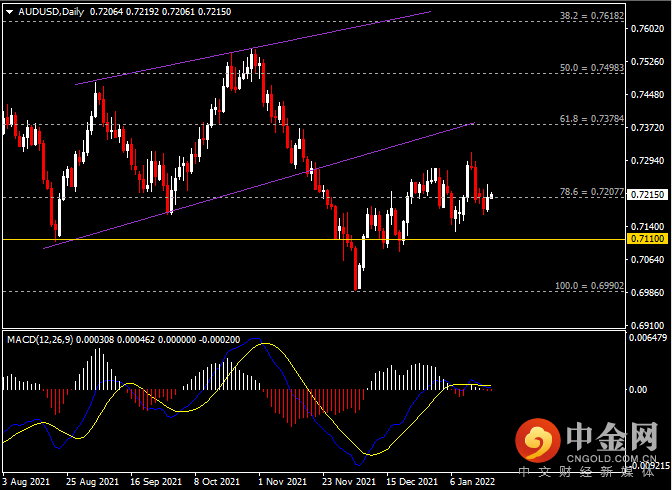Click the 0.73720 price axis label
Image resolution: width=672 pixels, height=490 pixels.
[x=647, y=128]
